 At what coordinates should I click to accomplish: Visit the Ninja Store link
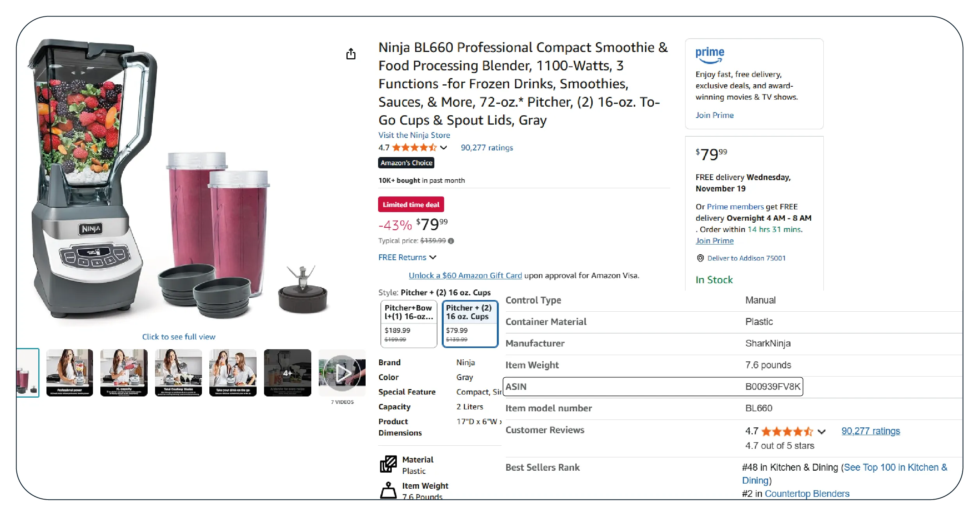[414, 135]
